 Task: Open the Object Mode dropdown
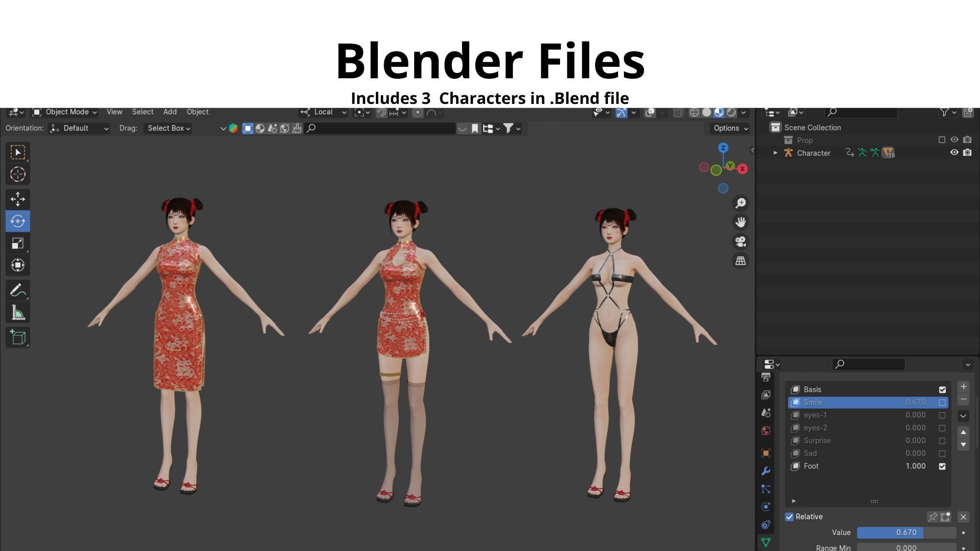65,112
